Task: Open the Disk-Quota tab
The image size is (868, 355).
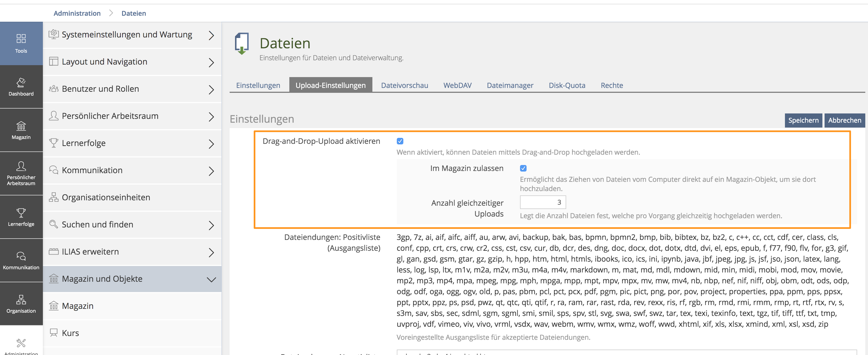Action: click(x=567, y=85)
